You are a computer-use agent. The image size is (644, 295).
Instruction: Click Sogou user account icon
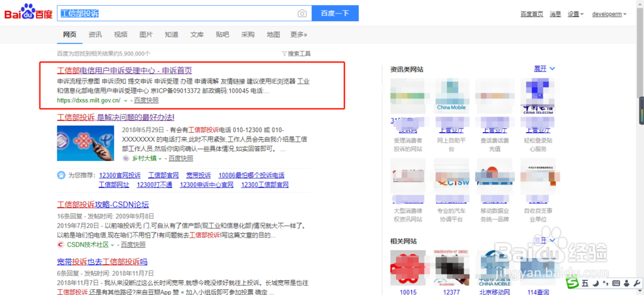pos(627,283)
